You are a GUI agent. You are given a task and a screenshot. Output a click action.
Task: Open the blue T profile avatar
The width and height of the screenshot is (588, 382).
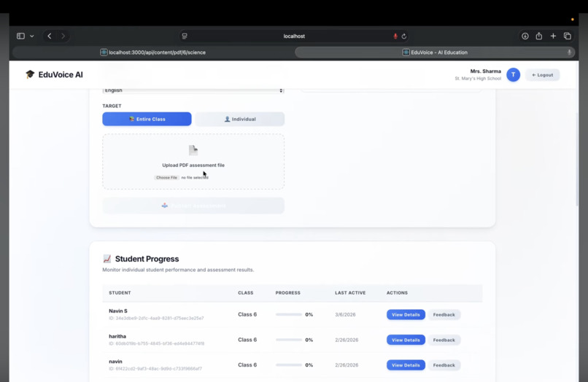[x=514, y=74]
